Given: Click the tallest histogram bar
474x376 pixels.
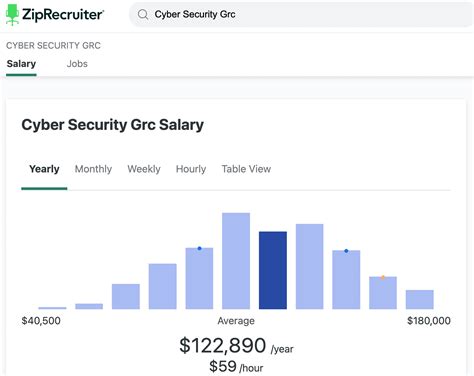Looking at the screenshot, I should pyautogui.click(x=236, y=261).
